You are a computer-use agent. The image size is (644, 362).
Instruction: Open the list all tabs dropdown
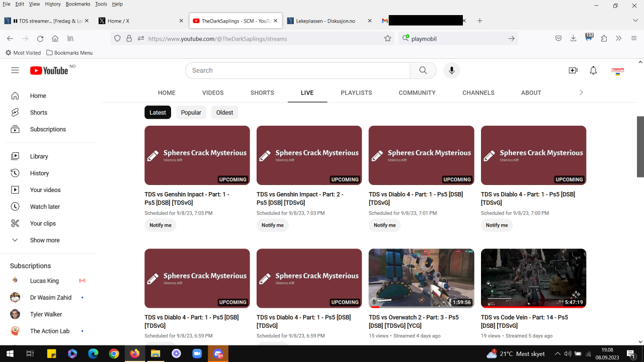click(635, 21)
